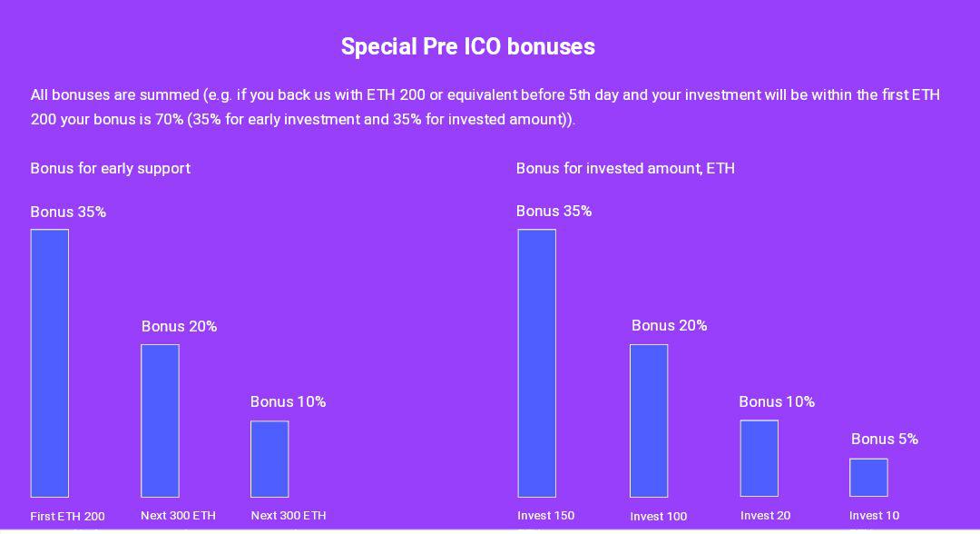Click the Invest 100 label
Image resolution: width=980 pixels, height=534 pixels.
pos(658,517)
